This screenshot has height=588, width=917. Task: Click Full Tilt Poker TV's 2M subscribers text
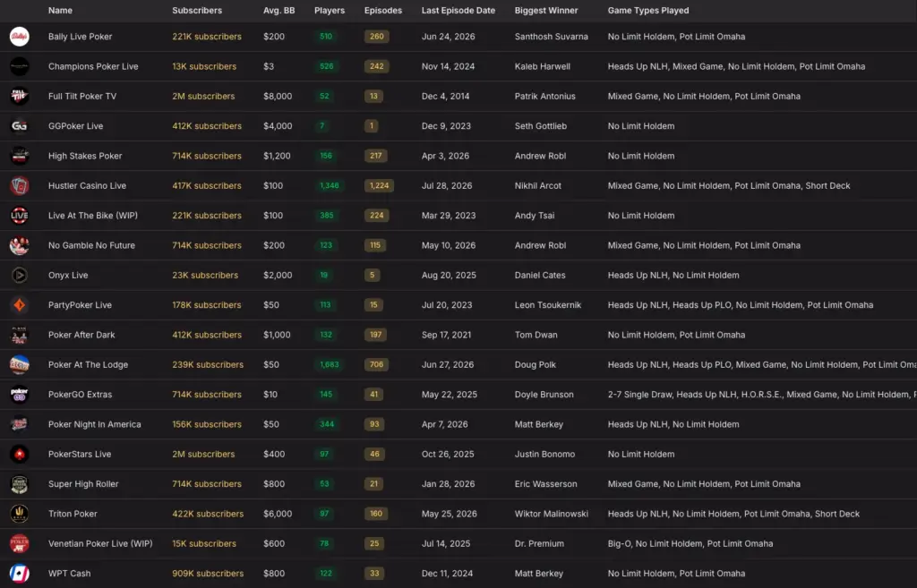203,96
